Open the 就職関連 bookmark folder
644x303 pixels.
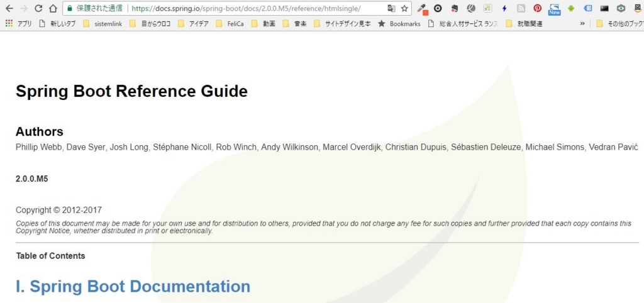pyautogui.click(x=525, y=24)
